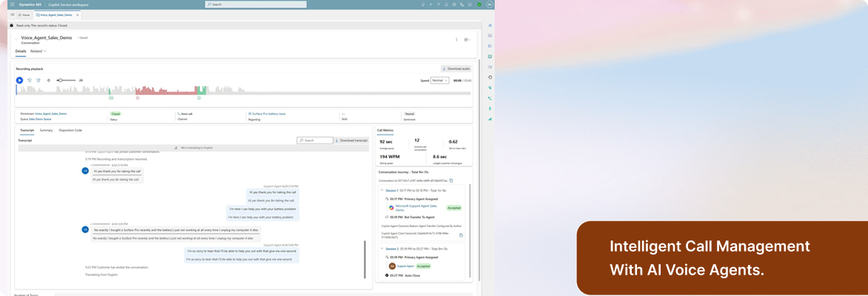Switch to the Summary tab
Screen dimensions: 868x296
[46, 130]
